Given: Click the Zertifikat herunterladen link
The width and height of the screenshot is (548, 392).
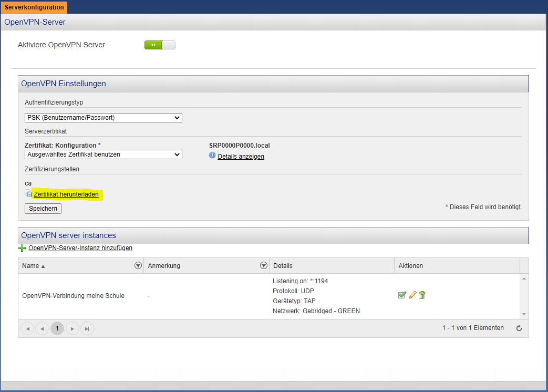Looking at the screenshot, I should (66, 194).
